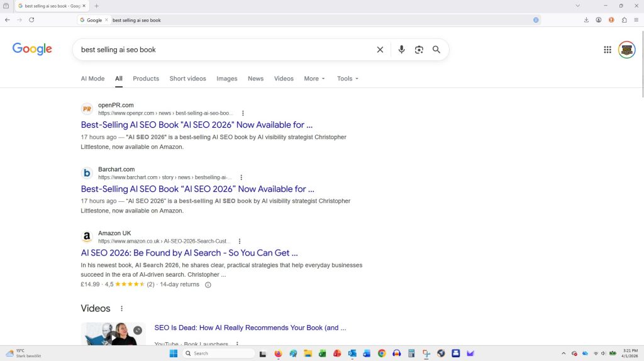Clear the Google search box text

click(380, 50)
